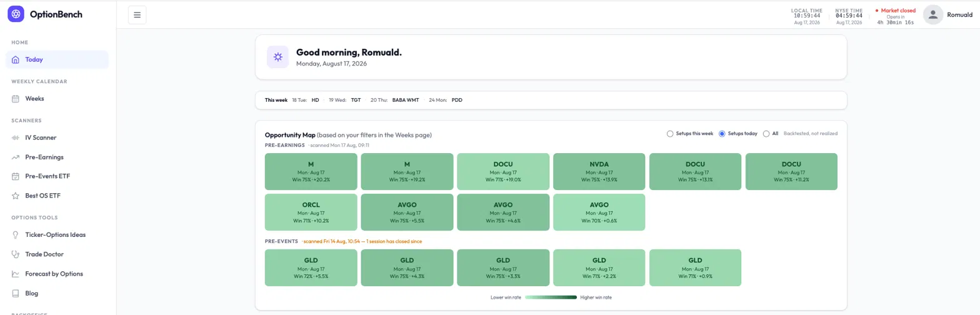
Task: Open the TGT ticker for Wednesday 19
Action: [x=356, y=100]
